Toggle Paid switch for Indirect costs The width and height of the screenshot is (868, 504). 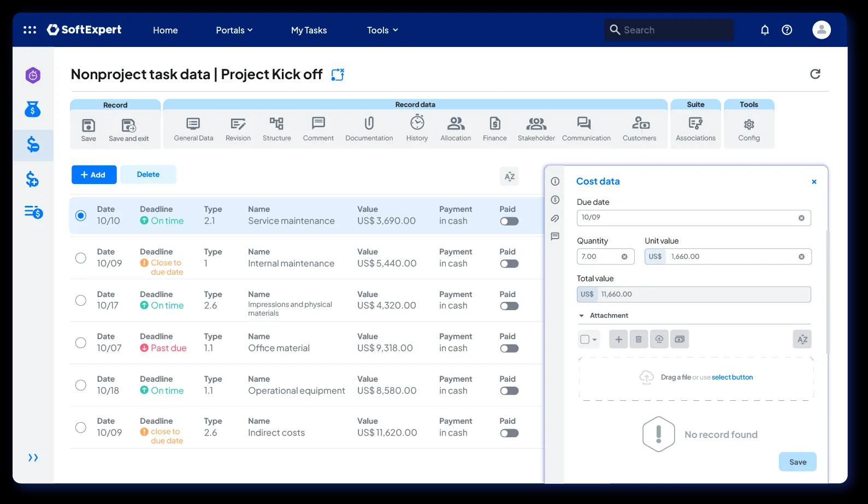tap(509, 433)
